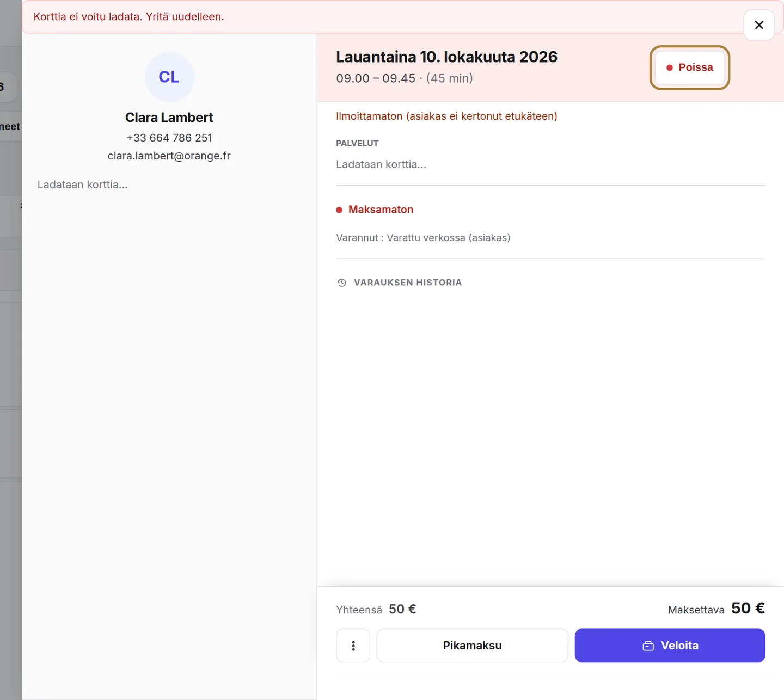Close the appointment panel with X
784x700 pixels.
click(x=759, y=25)
